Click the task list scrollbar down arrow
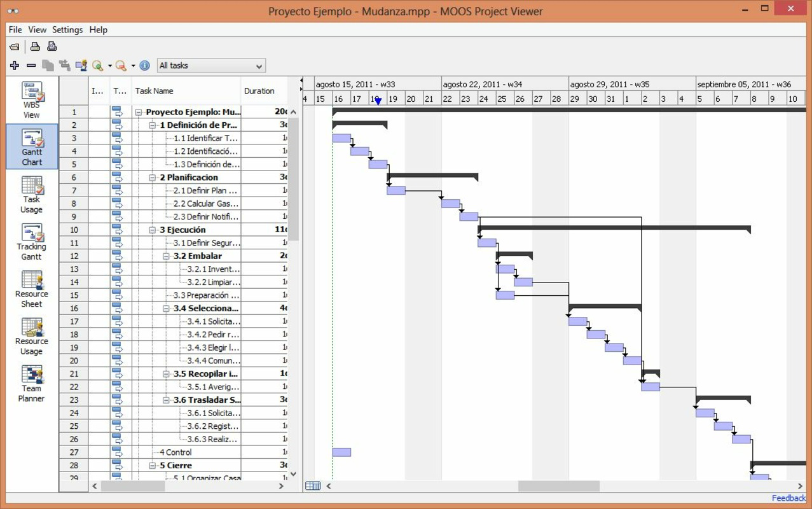 293,473
